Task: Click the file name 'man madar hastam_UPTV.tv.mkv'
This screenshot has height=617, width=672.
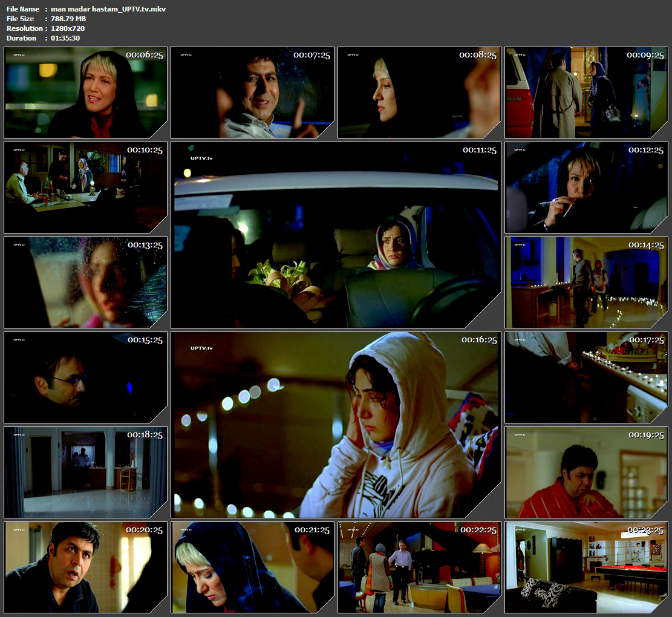Action: pos(108,9)
